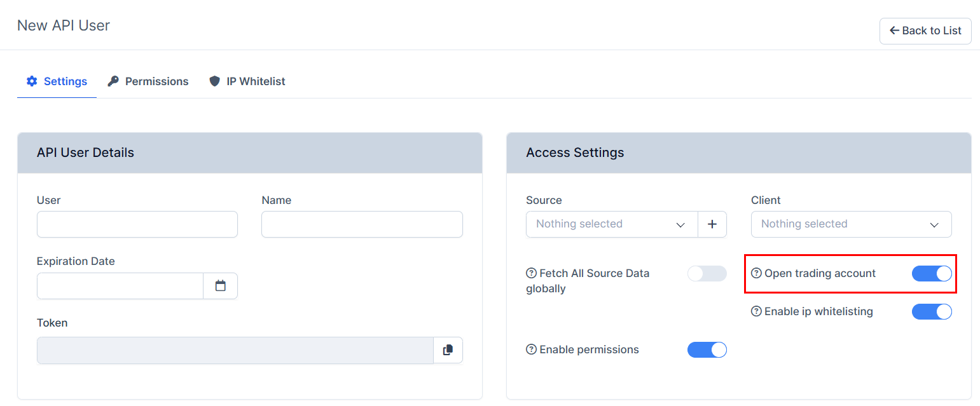The height and width of the screenshot is (406, 980).
Task: Open the Source dropdown
Action: [611, 224]
